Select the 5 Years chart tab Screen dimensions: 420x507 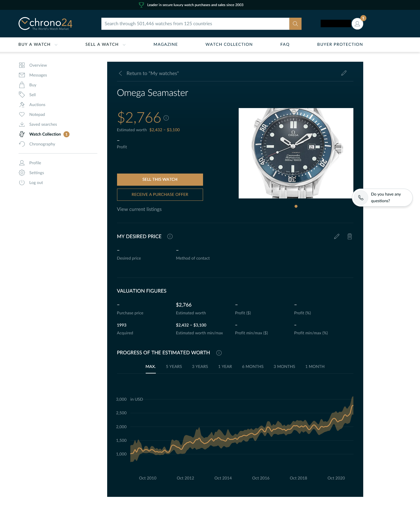point(174,366)
